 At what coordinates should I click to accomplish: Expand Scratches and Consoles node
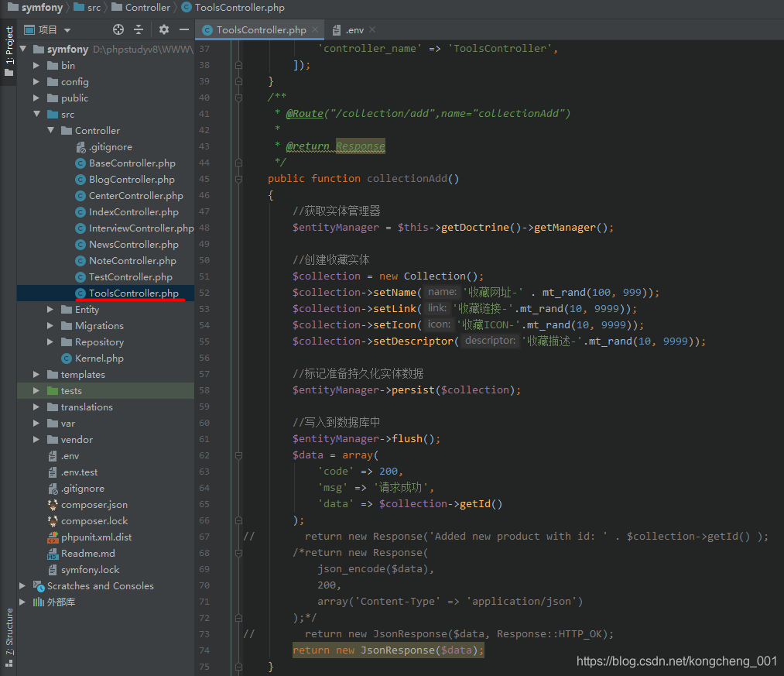tap(22, 585)
